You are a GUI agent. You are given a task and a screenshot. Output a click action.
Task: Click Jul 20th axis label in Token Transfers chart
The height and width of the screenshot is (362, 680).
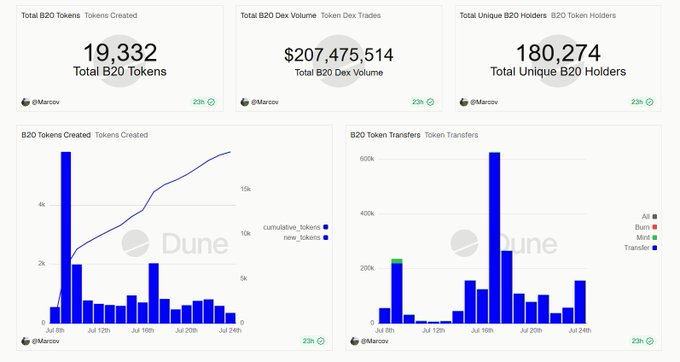(x=531, y=330)
